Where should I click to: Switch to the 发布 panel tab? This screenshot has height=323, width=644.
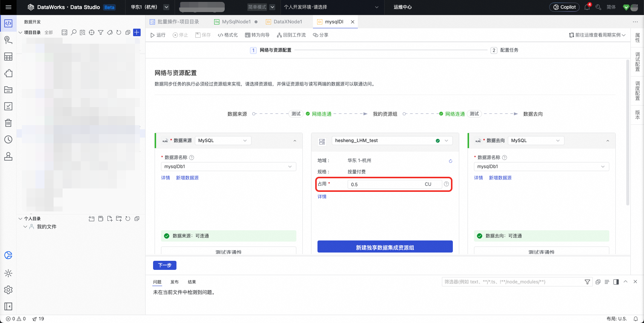(175, 282)
